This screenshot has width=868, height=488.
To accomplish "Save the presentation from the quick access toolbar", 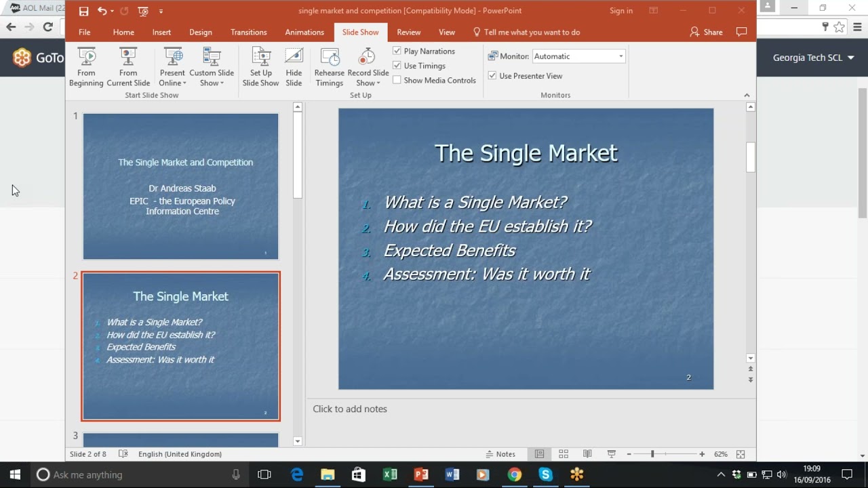I will click(83, 11).
